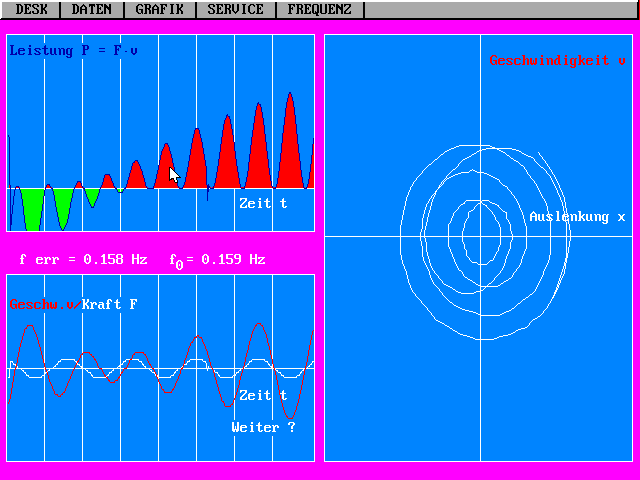
Task: Click the 'Auslenkung x' axis label
Action: click(577, 217)
